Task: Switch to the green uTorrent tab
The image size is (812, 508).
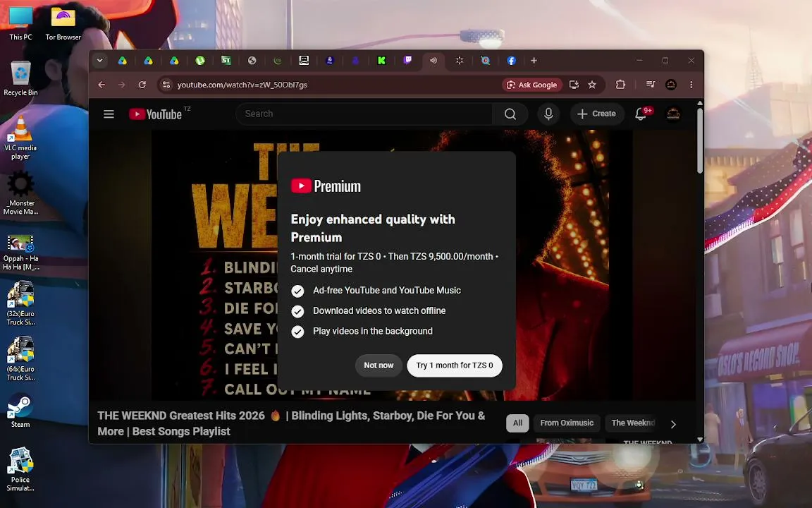Action: point(200,61)
